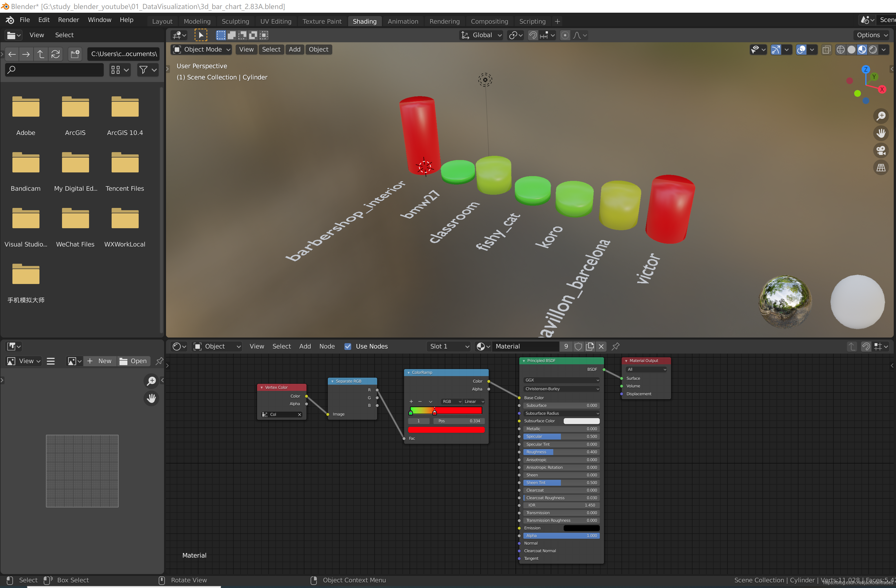Toggle proportional editing in viewport header
This screenshot has width=896, height=588.
pyautogui.click(x=565, y=35)
